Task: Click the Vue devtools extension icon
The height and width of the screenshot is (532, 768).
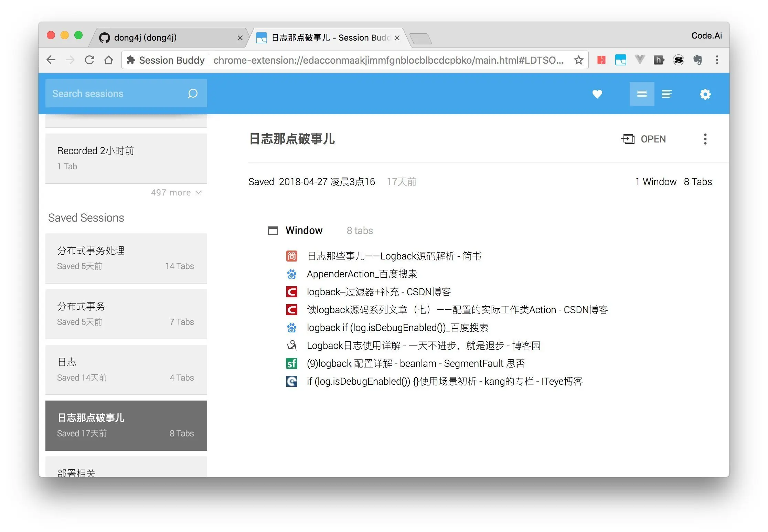Action: (x=640, y=60)
